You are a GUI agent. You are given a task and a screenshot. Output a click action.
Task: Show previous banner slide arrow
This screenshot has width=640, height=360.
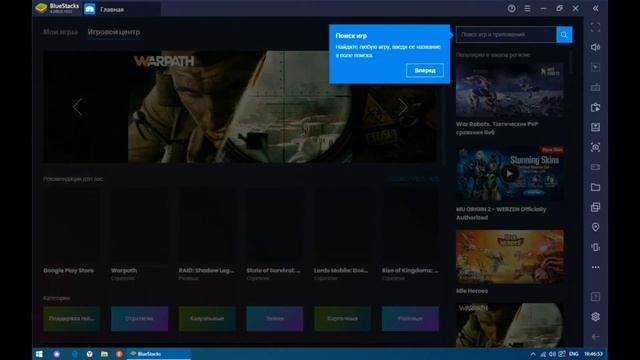pyautogui.click(x=78, y=107)
